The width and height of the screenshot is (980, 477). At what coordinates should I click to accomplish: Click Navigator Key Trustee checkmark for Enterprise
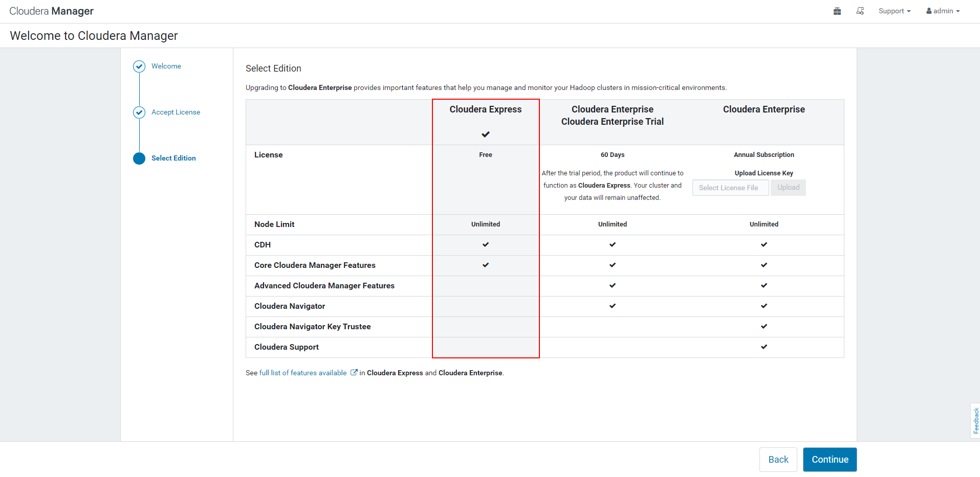[x=764, y=326]
